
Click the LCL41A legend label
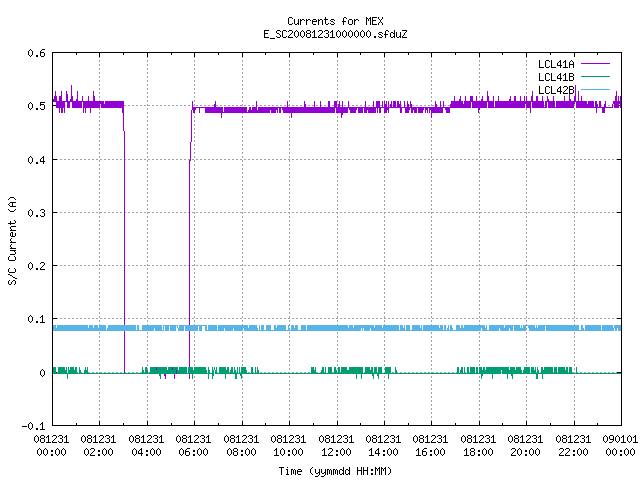pos(556,64)
